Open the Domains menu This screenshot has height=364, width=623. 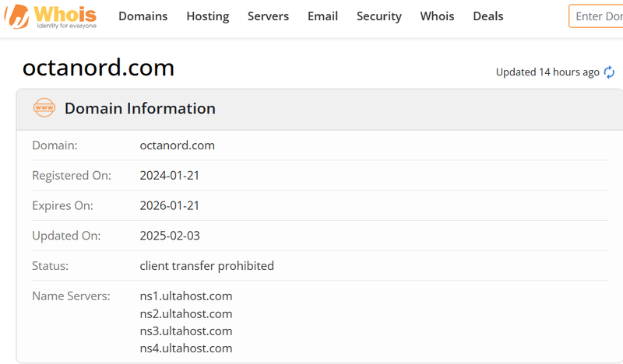[143, 16]
